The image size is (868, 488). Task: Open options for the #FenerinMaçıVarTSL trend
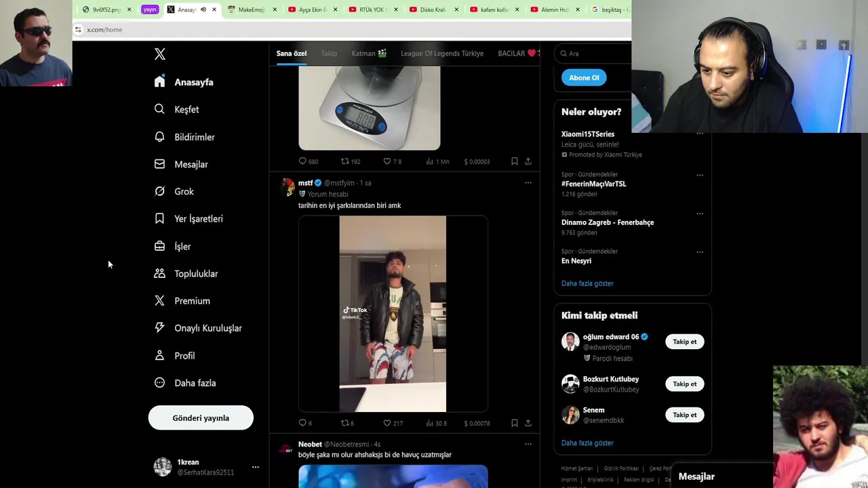pyautogui.click(x=700, y=175)
